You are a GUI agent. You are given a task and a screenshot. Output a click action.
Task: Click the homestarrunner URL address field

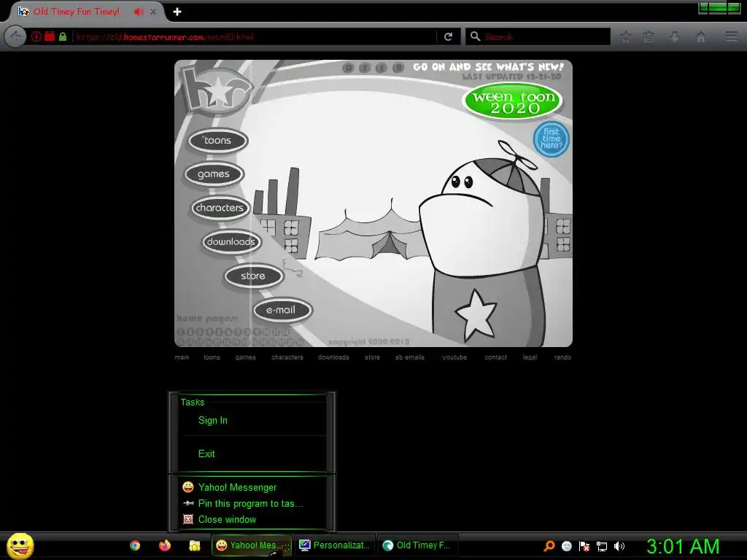255,36
